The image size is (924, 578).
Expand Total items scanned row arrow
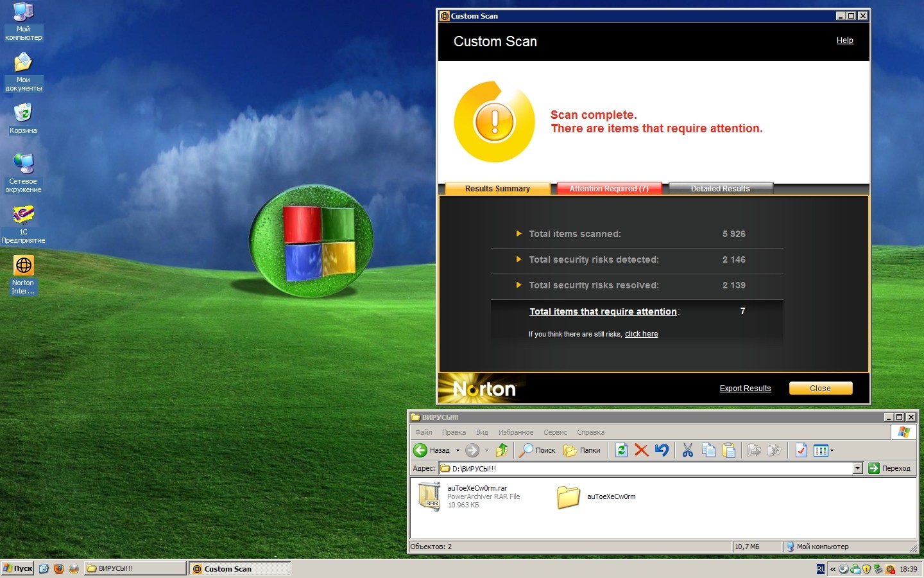pos(518,234)
